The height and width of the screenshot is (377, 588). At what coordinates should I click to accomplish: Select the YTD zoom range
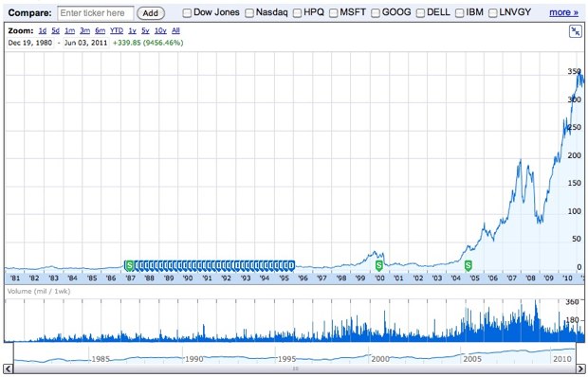[x=117, y=30]
